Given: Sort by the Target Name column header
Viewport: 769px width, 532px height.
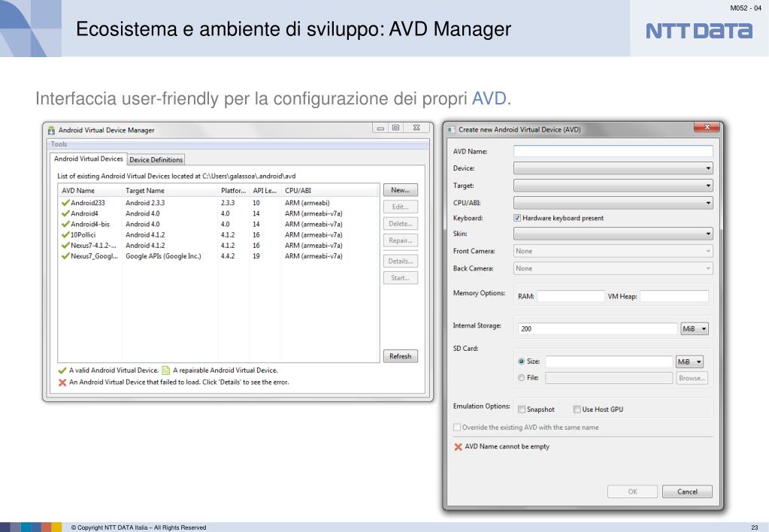Looking at the screenshot, I should coord(169,191).
